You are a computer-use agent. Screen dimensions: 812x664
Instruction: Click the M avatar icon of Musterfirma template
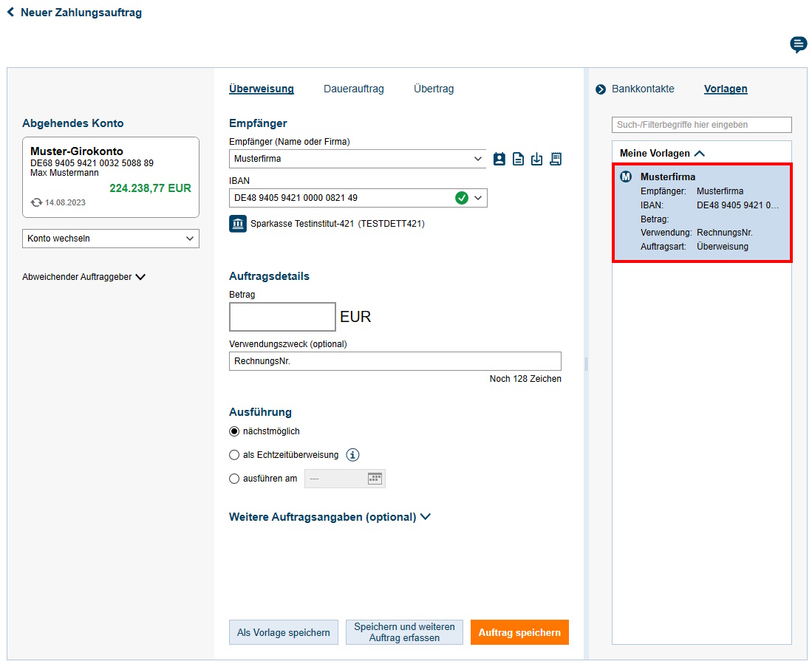click(x=626, y=177)
